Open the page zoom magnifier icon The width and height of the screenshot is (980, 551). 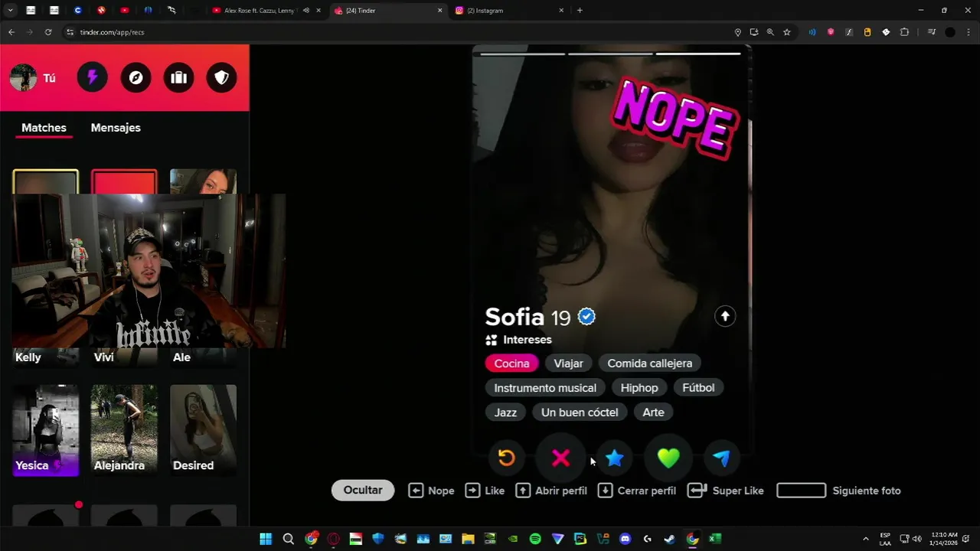pyautogui.click(x=770, y=32)
